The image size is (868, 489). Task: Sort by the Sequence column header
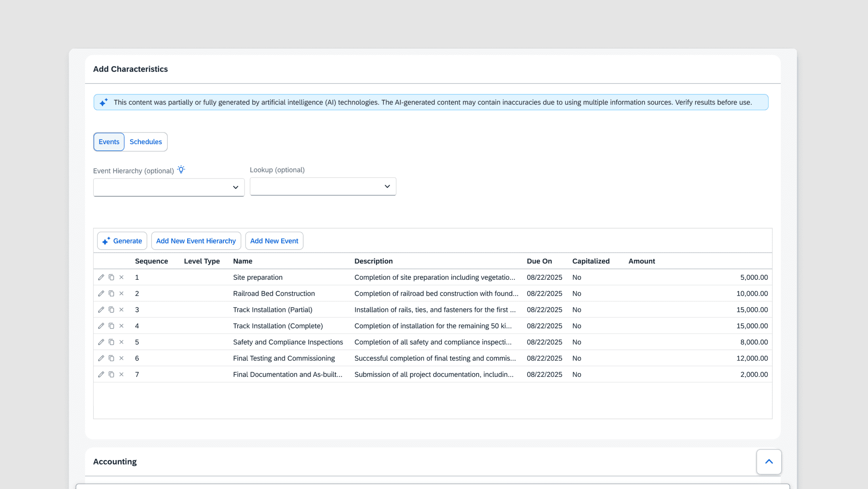(x=151, y=261)
